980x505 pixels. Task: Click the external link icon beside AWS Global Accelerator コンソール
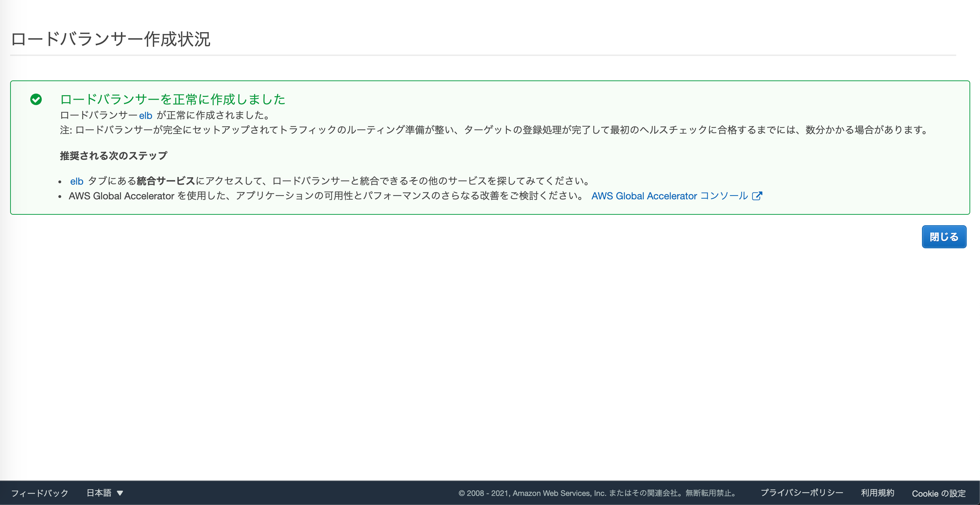[758, 195]
